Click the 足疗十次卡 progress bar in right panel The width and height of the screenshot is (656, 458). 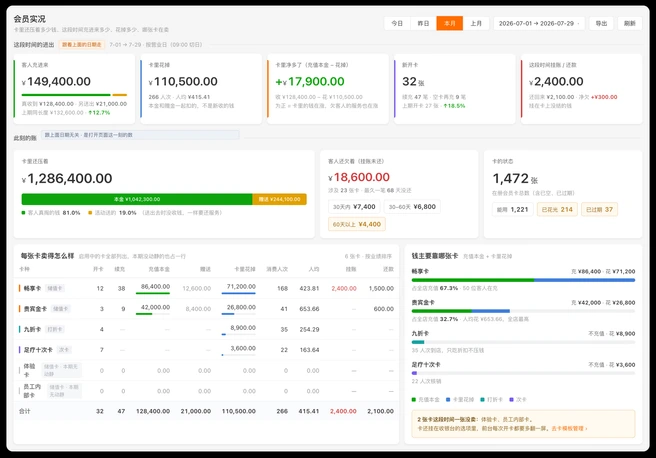pyautogui.click(x=523, y=373)
